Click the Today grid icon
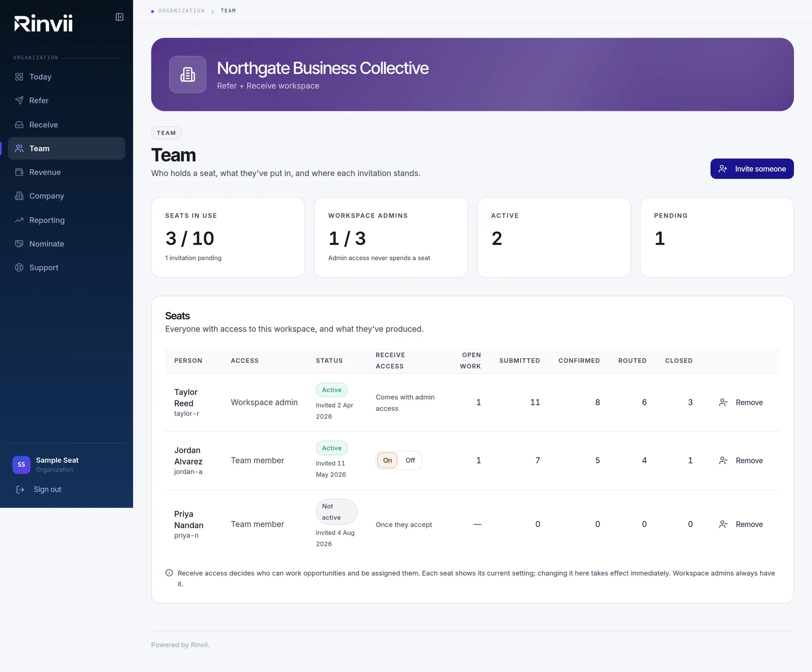Screen dimensions: 812x672 19,77
